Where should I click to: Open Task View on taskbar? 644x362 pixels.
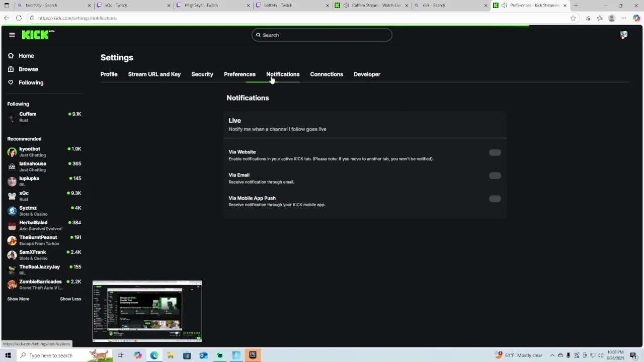pos(121,355)
